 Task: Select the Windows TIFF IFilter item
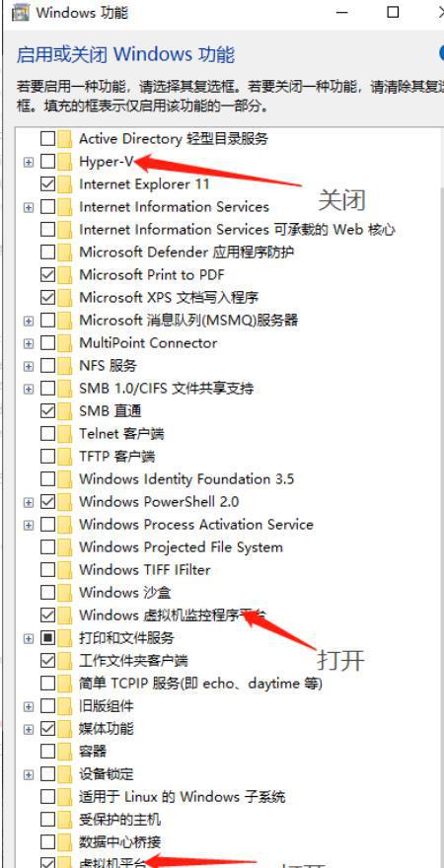(x=144, y=570)
